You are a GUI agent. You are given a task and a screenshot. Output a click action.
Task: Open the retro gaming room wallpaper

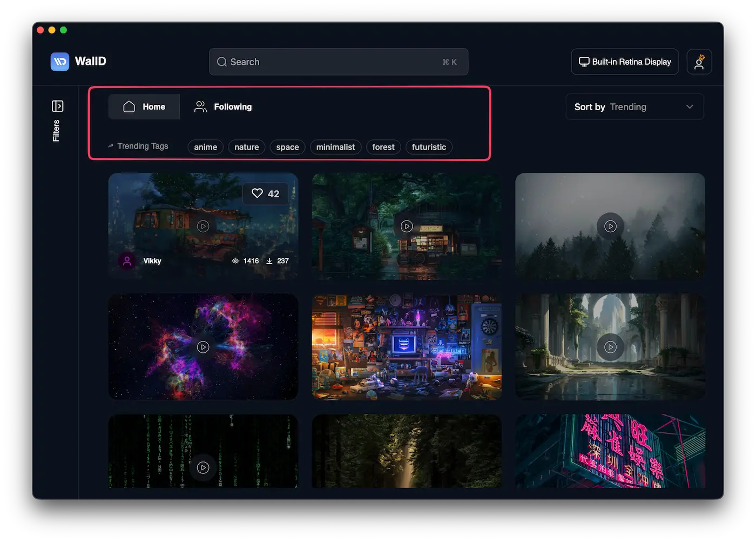[x=407, y=347]
